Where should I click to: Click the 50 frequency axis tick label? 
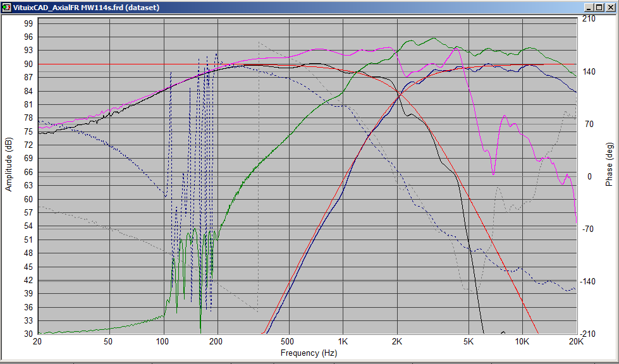pos(109,341)
